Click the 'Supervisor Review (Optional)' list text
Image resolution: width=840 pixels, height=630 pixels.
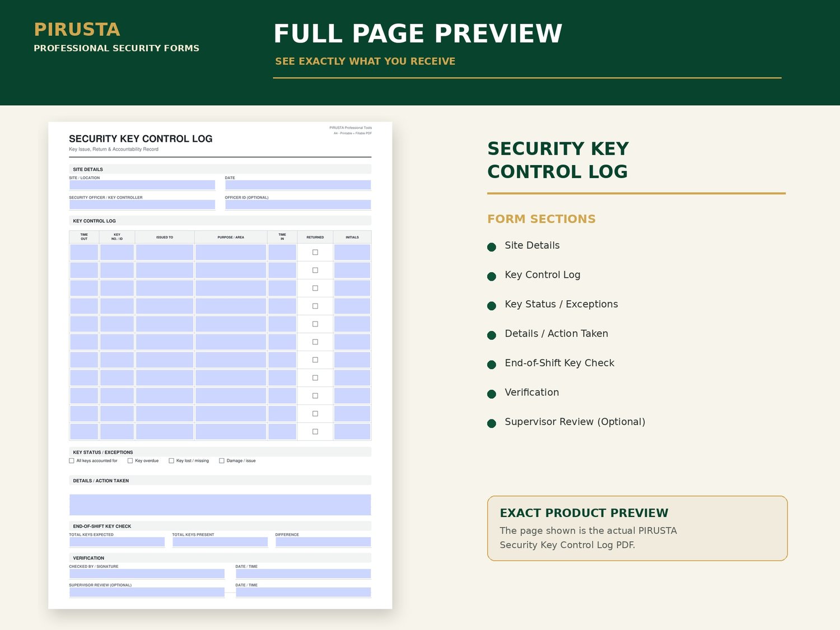[575, 422]
